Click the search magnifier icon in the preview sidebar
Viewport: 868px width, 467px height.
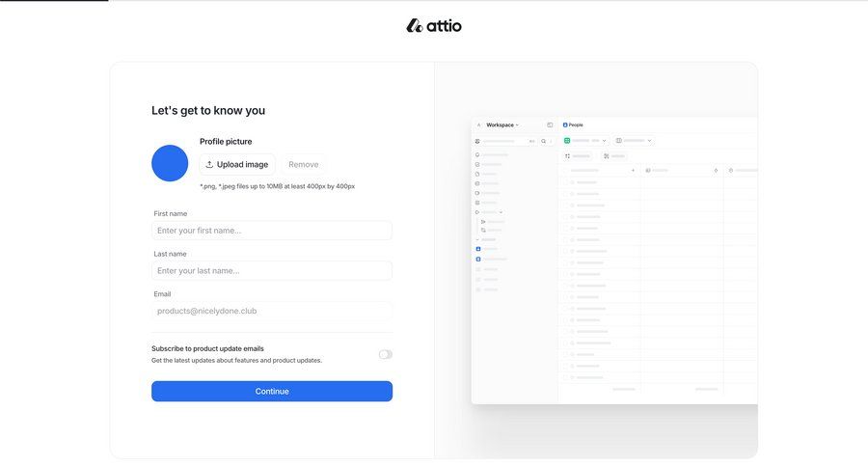[543, 141]
